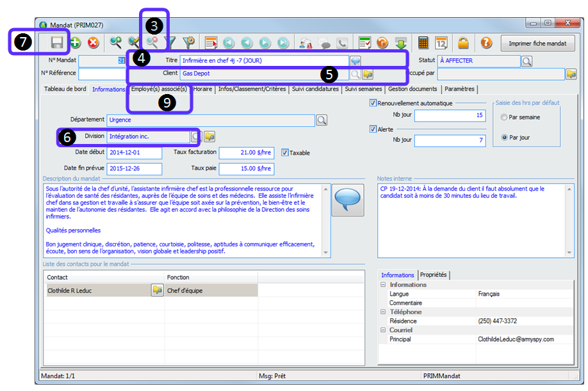The image size is (588, 391).
Task: Click the green plus add icon
Action: (76, 43)
